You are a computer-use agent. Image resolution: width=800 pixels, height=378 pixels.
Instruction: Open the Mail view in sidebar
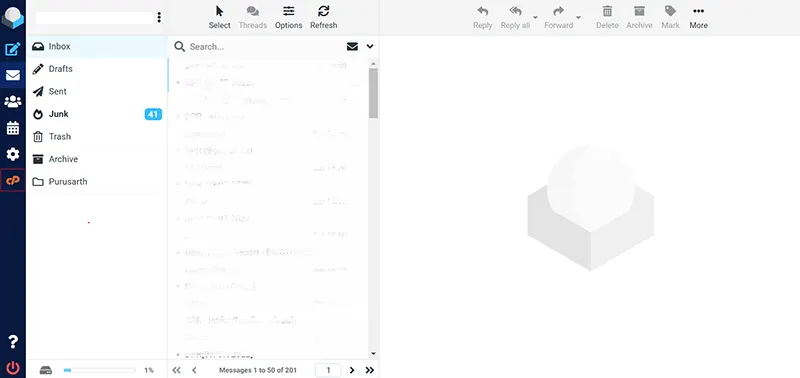(x=13, y=75)
